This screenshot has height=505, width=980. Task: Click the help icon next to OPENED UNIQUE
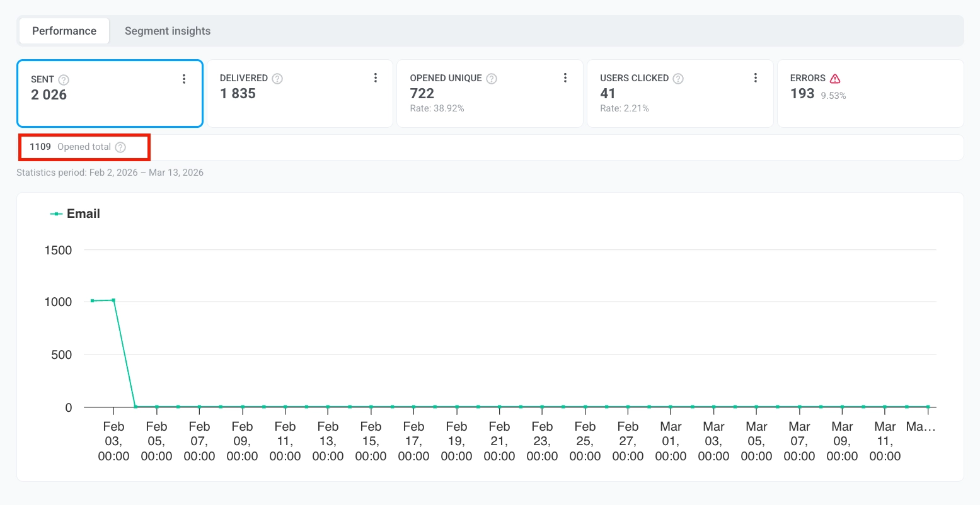point(491,78)
